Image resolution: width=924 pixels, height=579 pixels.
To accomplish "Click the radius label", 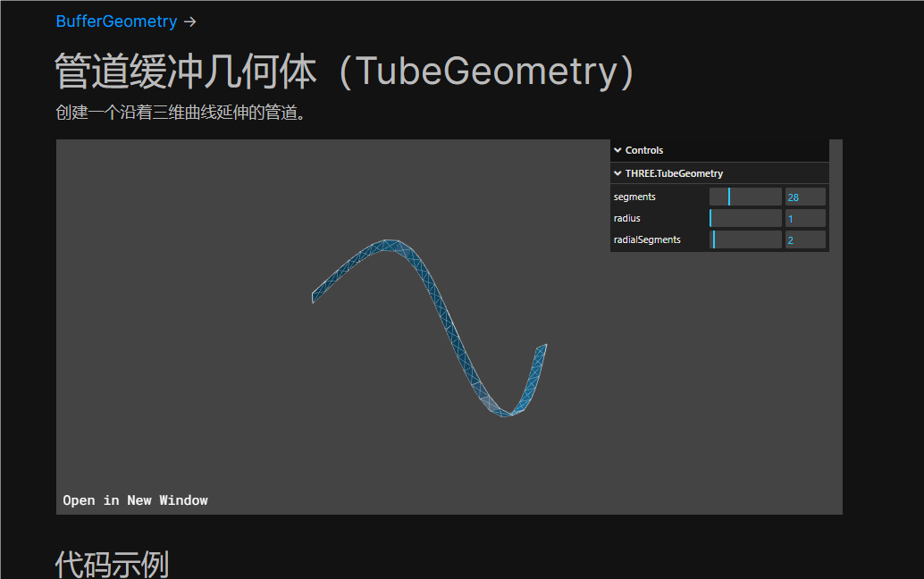I will pyautogui.click(x=626, y=218).
